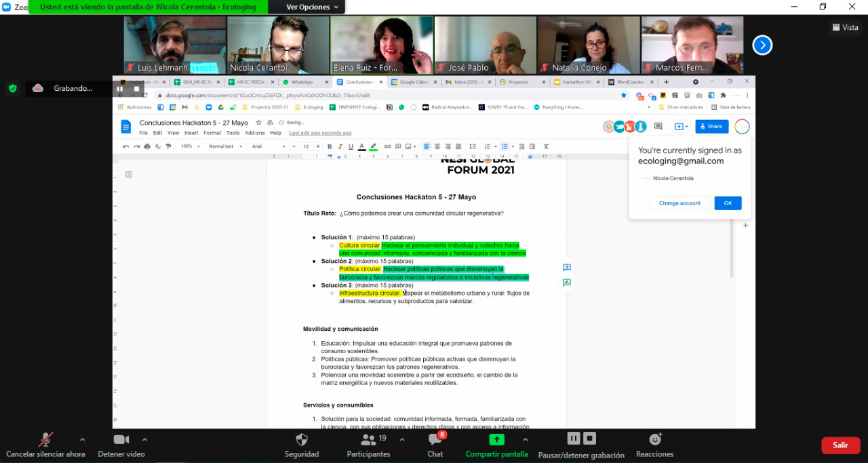Screen dimensions: 868x463
Task: Align text right
Action: tap(448, 146)
